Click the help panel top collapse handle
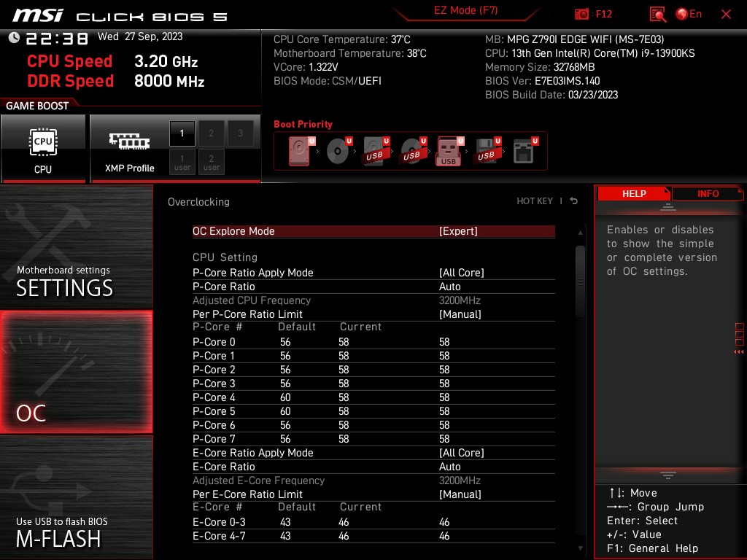The height and width of the screenshot is (560, 747). pyautogui.click(x=667, y=206)
